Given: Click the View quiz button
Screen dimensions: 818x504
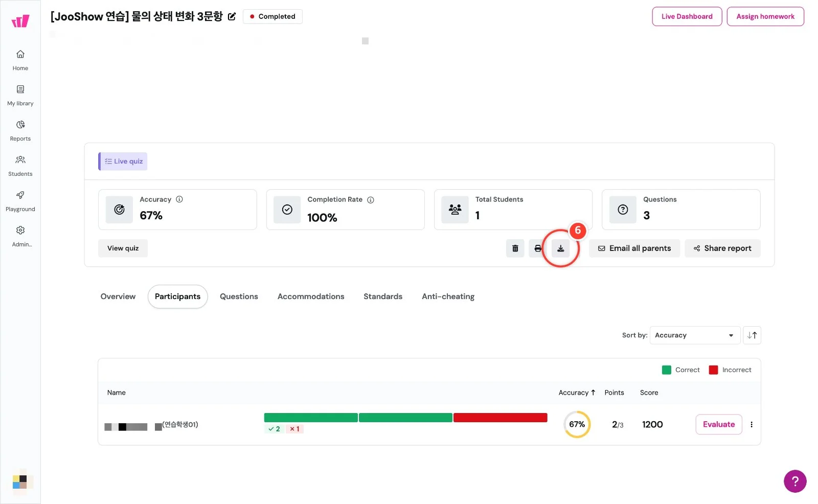Looking at the screenshot, I should (x=123, y=248).
